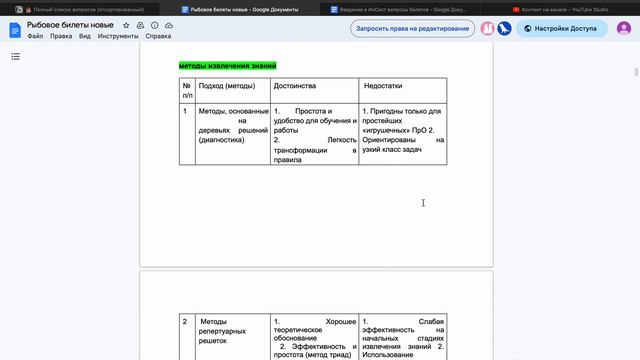Switch to the Рыбовое билеты новые browser tab
Image resolution: width=640 pixels, height=360 pixels.
[240, 9]
